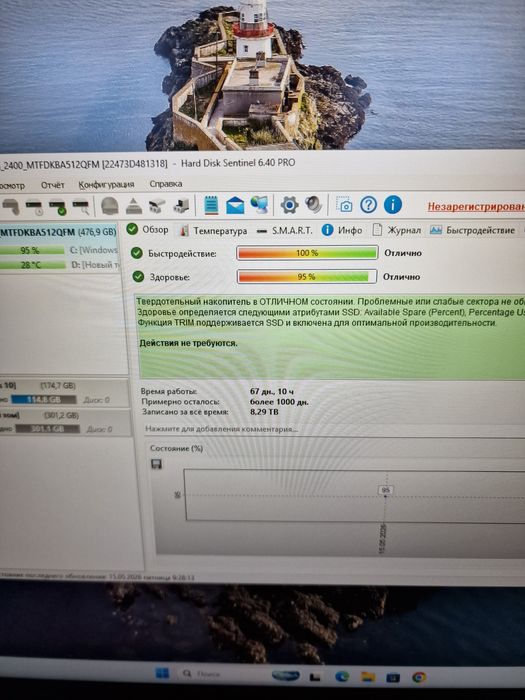Switch to the Температура tab
525x700 pixels.
(x=213, y=230)
